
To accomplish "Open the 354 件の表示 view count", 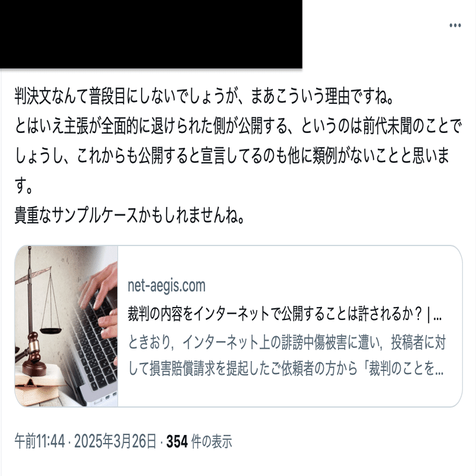I will click(199, 441).
